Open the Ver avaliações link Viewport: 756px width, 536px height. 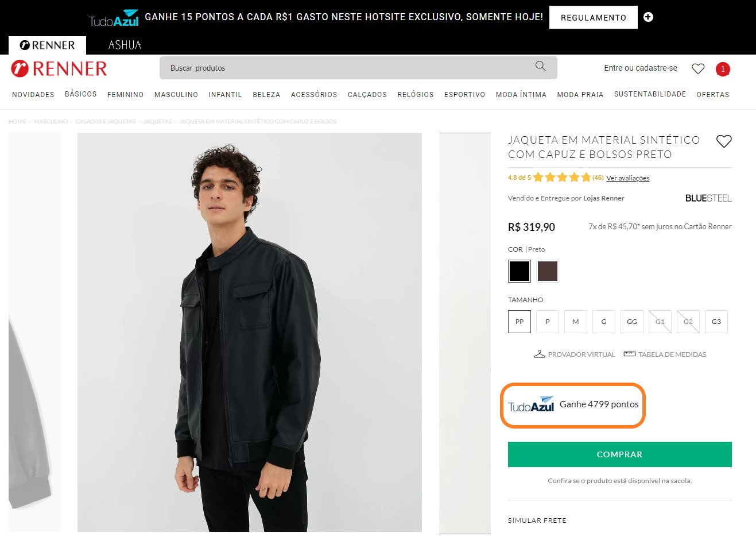click(628, 178)
